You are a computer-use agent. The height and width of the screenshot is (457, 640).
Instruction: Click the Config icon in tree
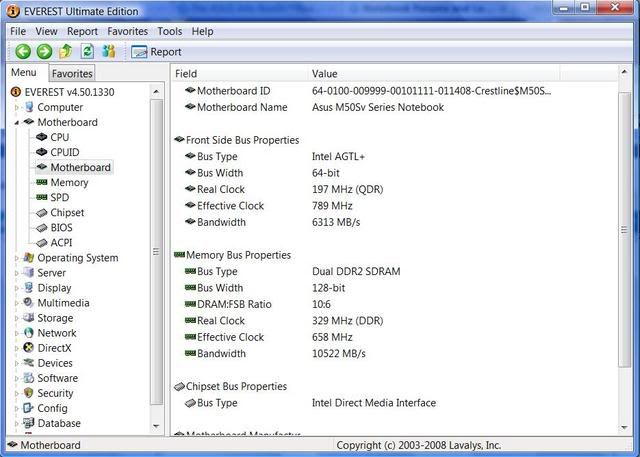point(29,408)
